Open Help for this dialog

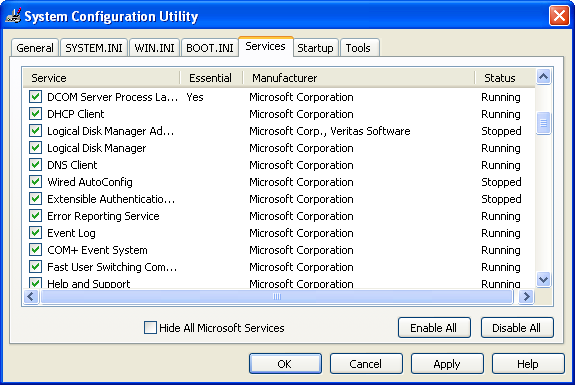point(528,364)
